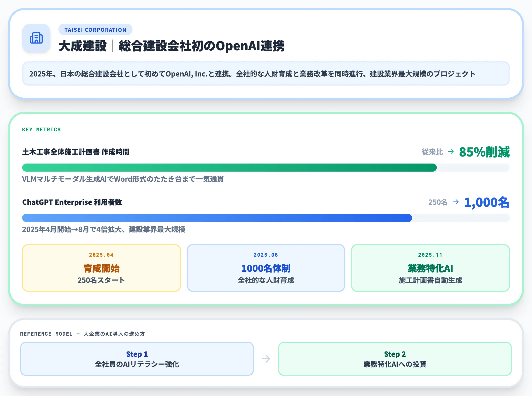Click the 2025.04 date label
Image resolution: width=532 pixels, height=396 pixels.
coord(101,255)
